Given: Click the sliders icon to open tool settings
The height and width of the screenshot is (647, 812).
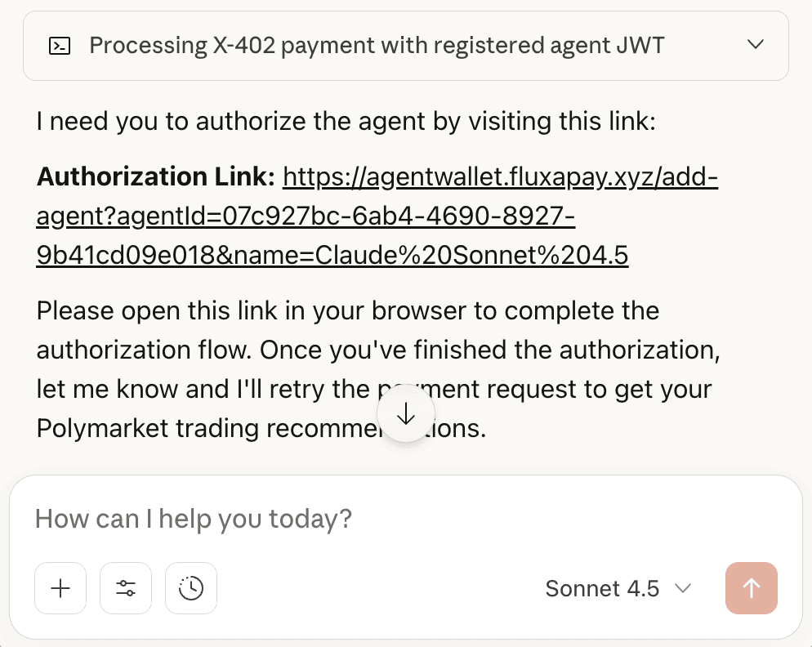Looking at the screenshot, I should [126, 588].
